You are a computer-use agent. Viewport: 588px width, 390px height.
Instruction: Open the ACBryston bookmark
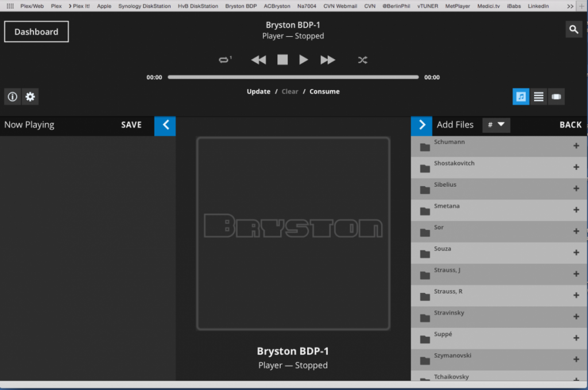277,6
